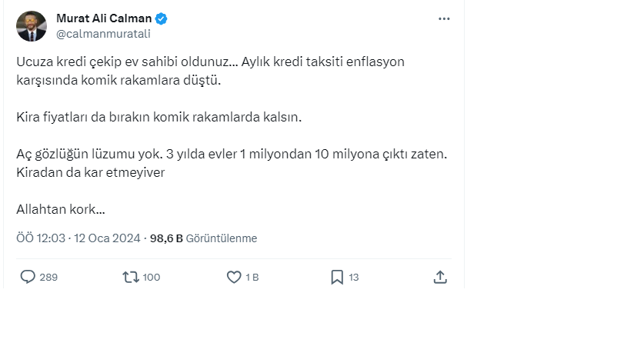Viewport: 644px width, 356px height.
Task: Click the ÖÖ 12:03 timestamp
Action: [x=41, y=238]
